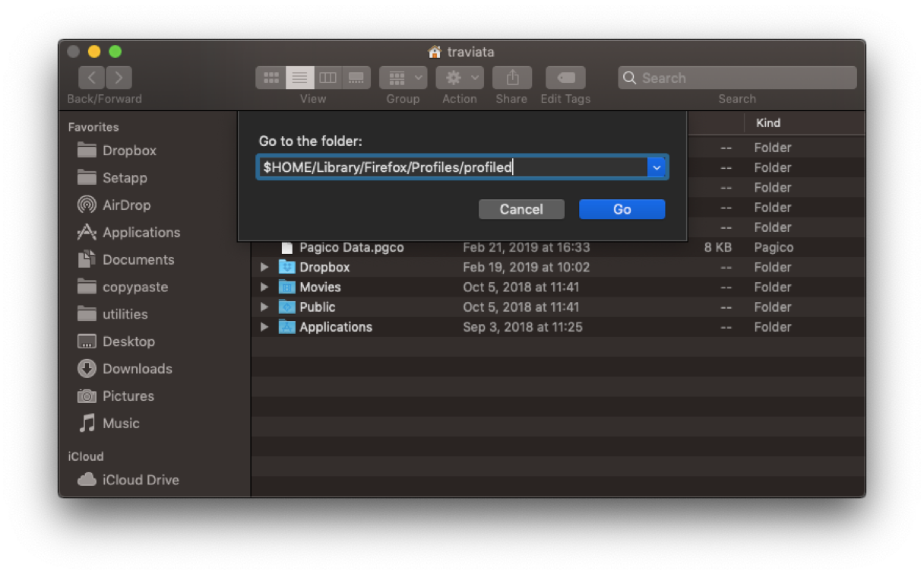Open the recent folders dropdown arrow
The height and width of the screenshot is (578, 924).
point(657,167)
